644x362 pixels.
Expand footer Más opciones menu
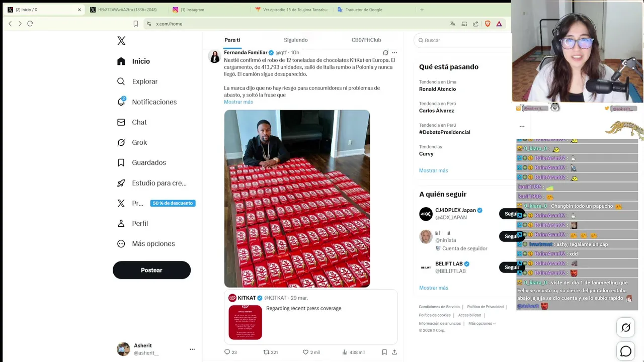pos(482,323)
